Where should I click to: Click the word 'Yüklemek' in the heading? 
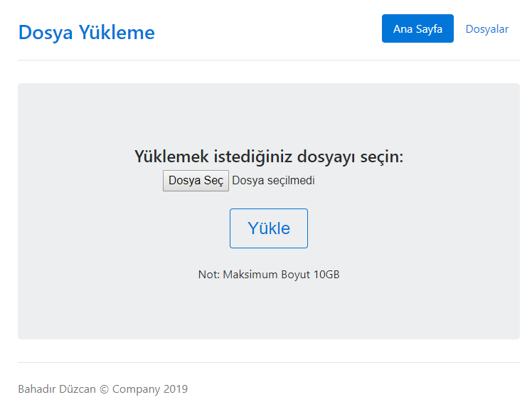click(x=170, y=157)
